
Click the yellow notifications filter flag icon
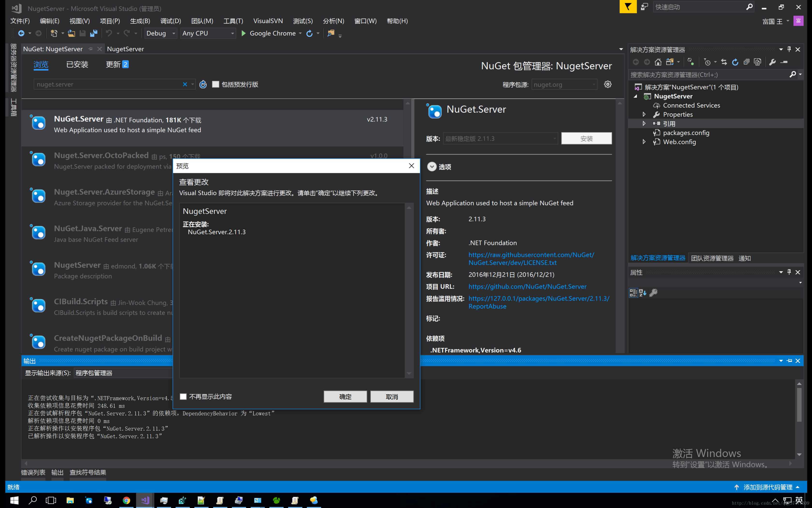pyautogui.click(x=628, y=7)
